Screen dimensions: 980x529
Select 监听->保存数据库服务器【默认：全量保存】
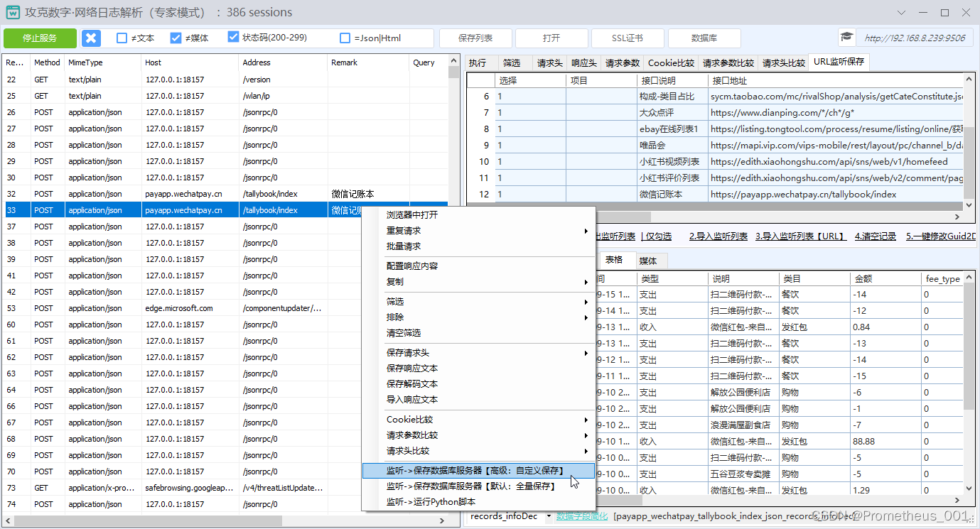478,486
